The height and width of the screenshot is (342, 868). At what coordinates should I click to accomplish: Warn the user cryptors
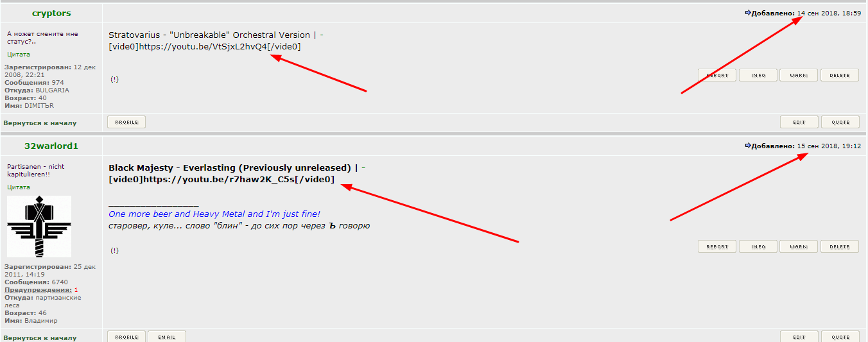(x=798, y=75)
